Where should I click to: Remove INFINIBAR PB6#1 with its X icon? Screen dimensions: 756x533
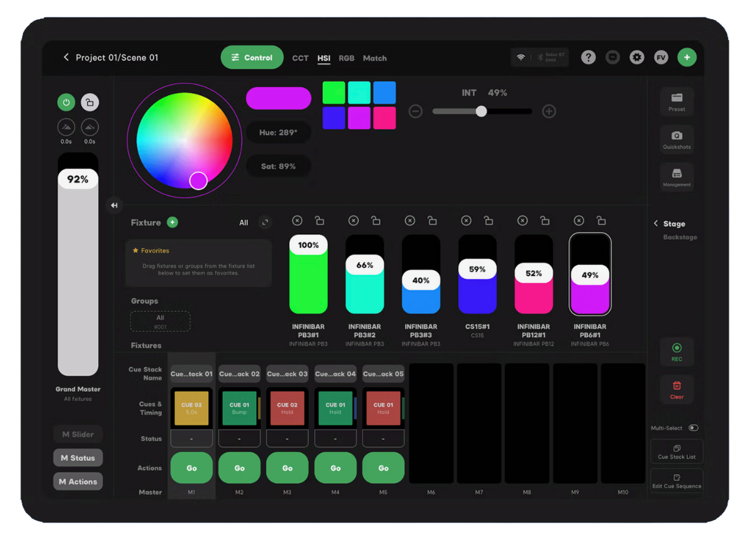pyautogui.click(x=578, y=221)
